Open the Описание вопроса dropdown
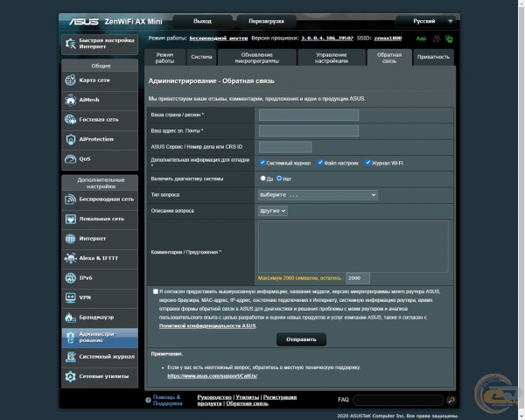Viewport: 525px width, 420px height. tap(272, 211)
